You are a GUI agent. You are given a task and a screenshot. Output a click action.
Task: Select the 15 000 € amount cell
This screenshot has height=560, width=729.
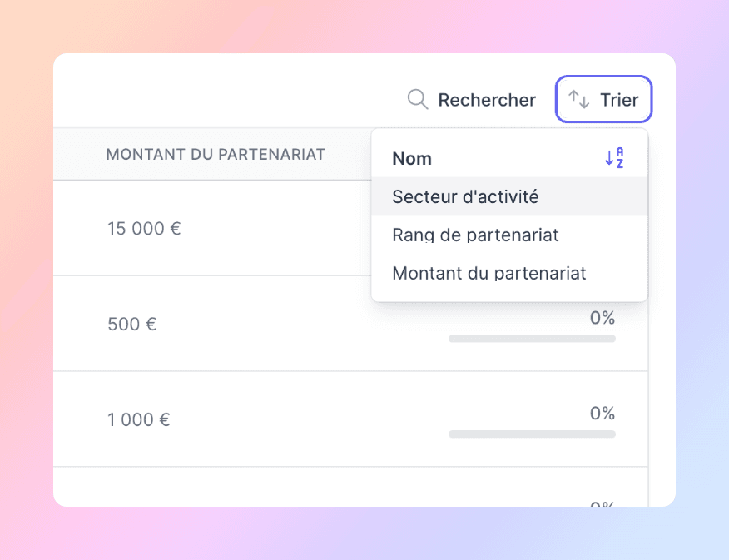pos(144,228)
